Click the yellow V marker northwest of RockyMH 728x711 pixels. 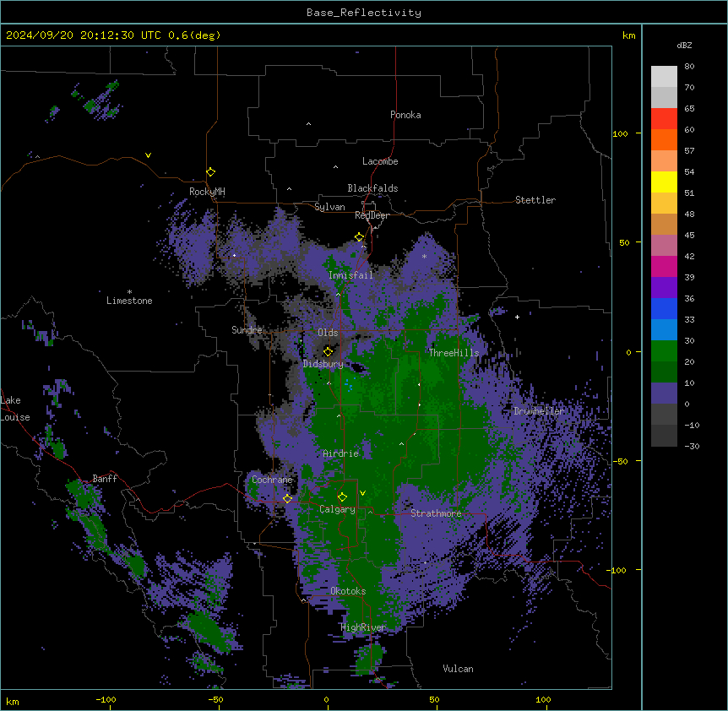tap(148, 155)
